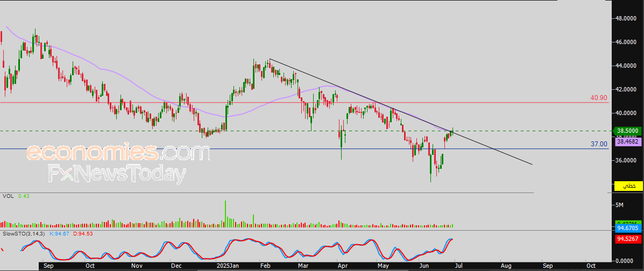
Task: Click the red 40.90 resistance level label
Action: click(599, 98)
